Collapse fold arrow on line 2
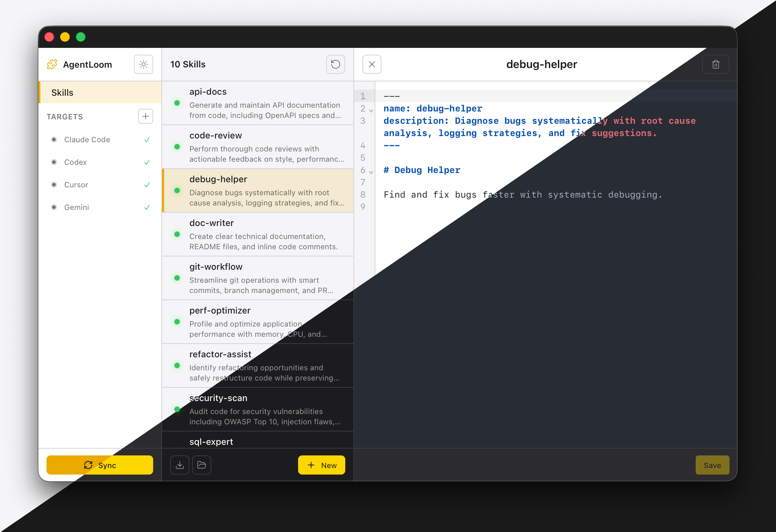 click(371, 110)
